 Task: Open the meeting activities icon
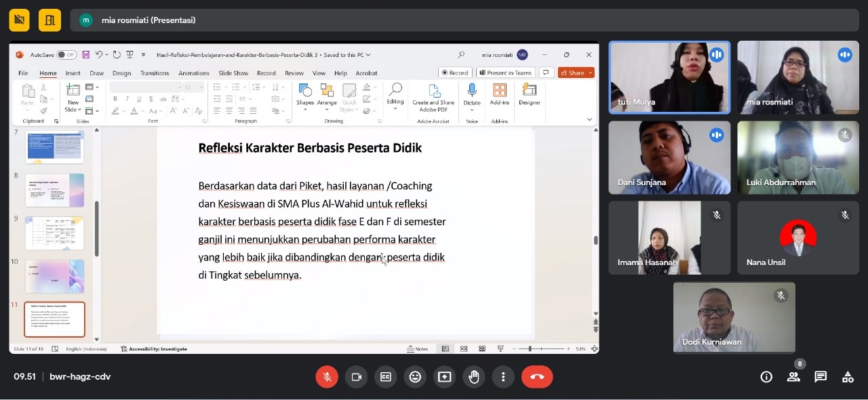click(x=848, y=377)
